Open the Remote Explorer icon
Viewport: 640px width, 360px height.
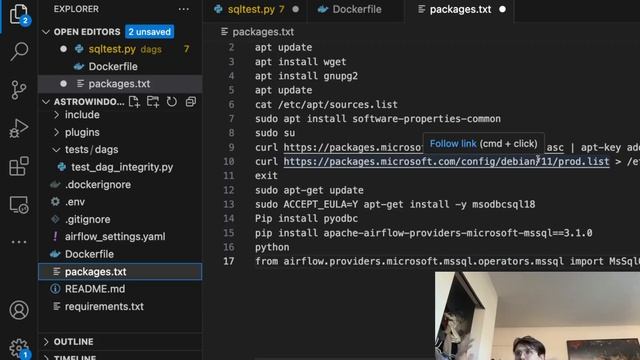pos(19,204)
